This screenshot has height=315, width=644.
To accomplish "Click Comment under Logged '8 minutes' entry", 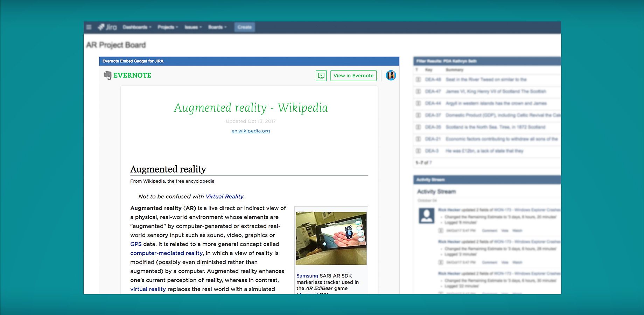I will tap(489, 231).
